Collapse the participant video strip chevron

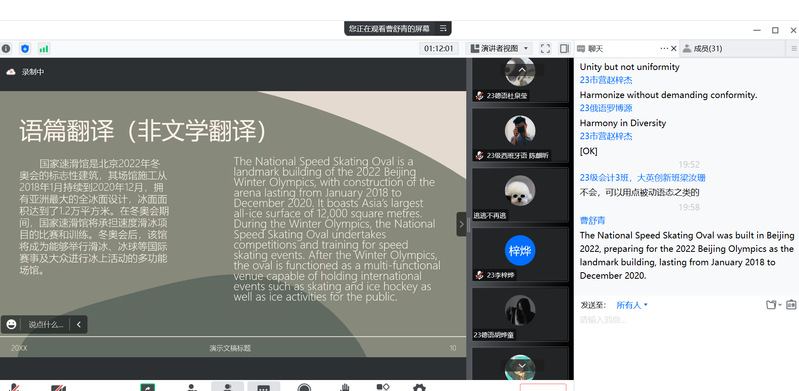click(x=462, y=224)
